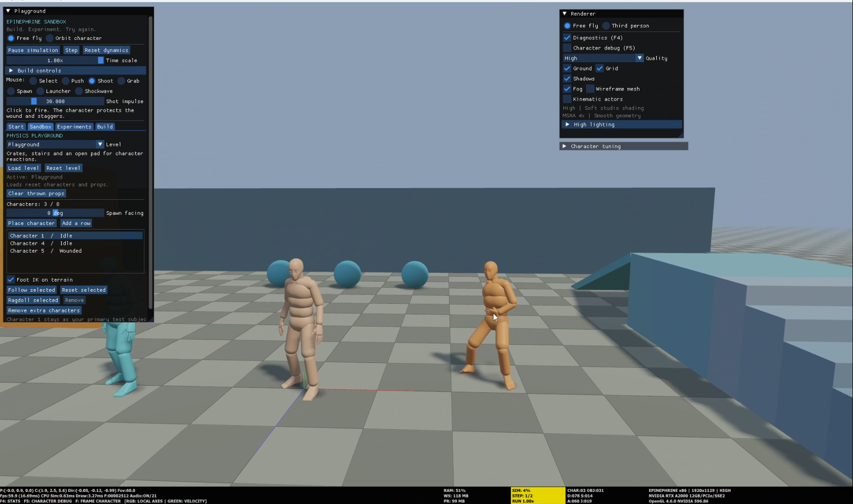Switch to the Experiments tab

(74, 127)
